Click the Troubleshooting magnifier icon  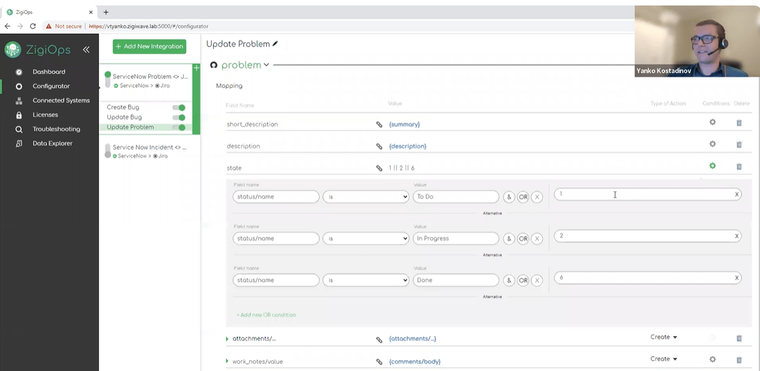point(19,129)
